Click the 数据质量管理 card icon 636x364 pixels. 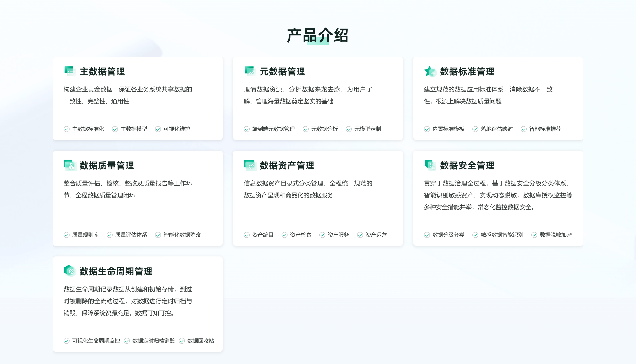tap(70, 165)
